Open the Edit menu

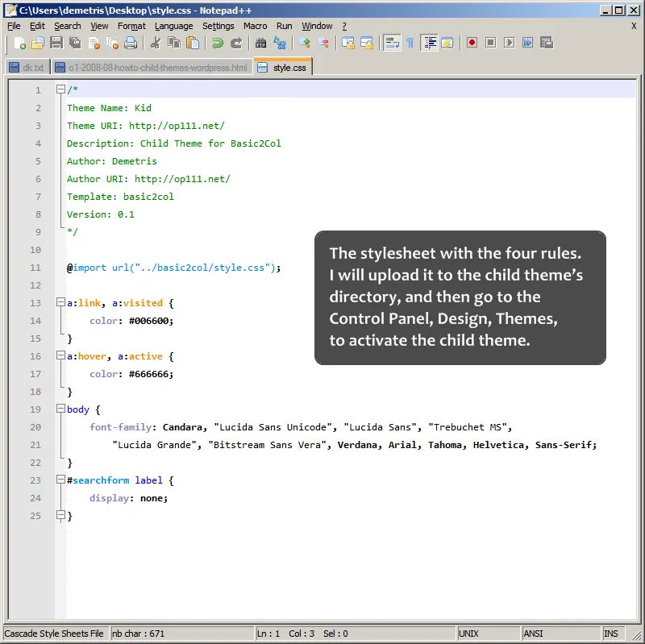37,26
